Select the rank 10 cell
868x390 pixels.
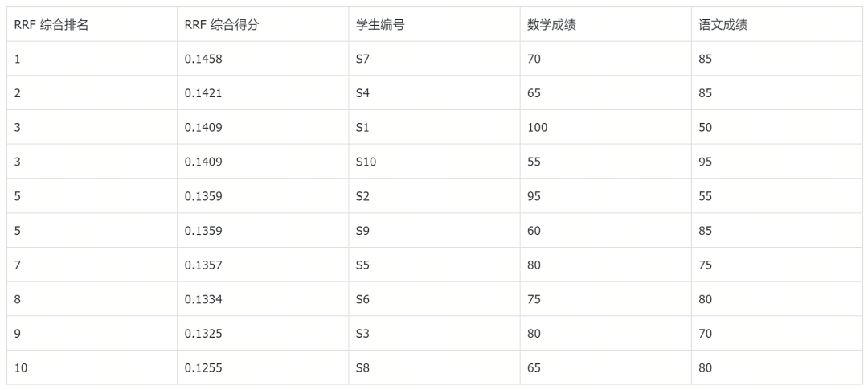(x=21, y=368)
